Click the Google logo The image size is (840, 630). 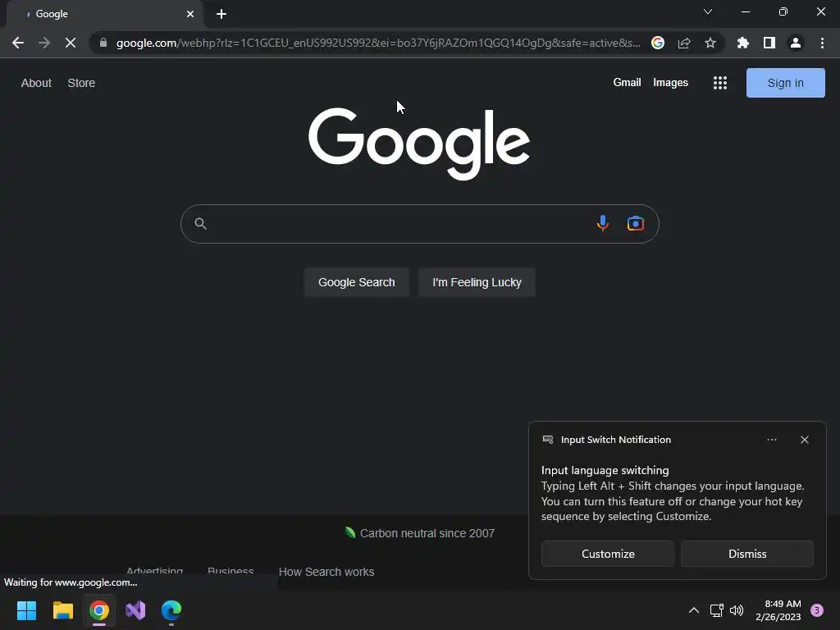tap(419, 143)
